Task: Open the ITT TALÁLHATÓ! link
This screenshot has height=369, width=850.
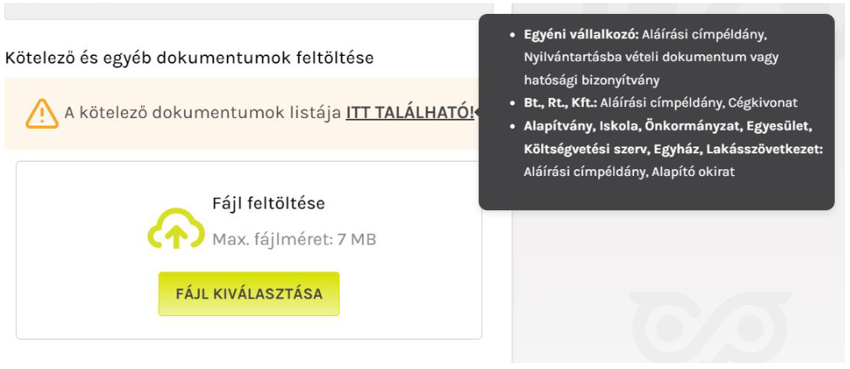Action: (x=410, y=113)
